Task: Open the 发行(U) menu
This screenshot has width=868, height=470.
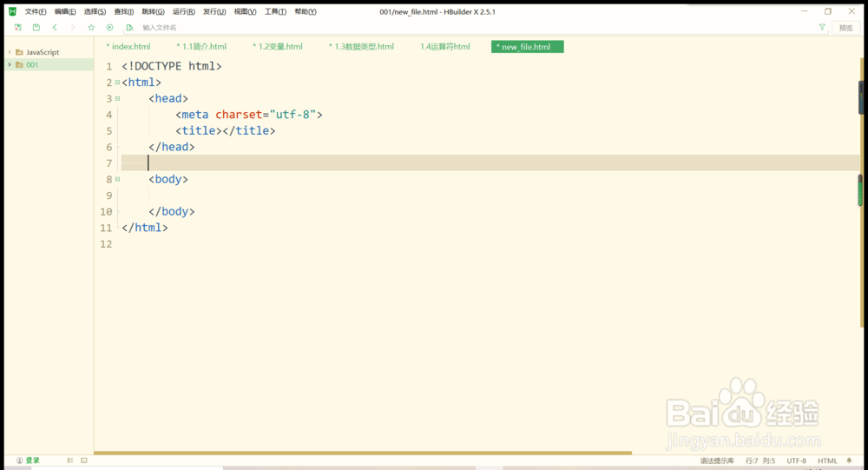Action: pyautogui.click(x=214, y=11)
